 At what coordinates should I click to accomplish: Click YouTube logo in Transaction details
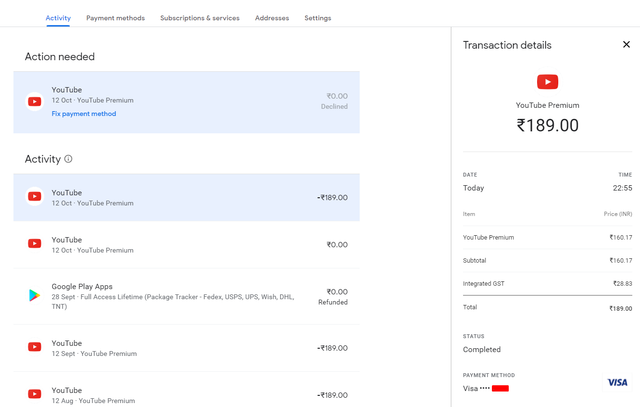[x=547, y=82]
